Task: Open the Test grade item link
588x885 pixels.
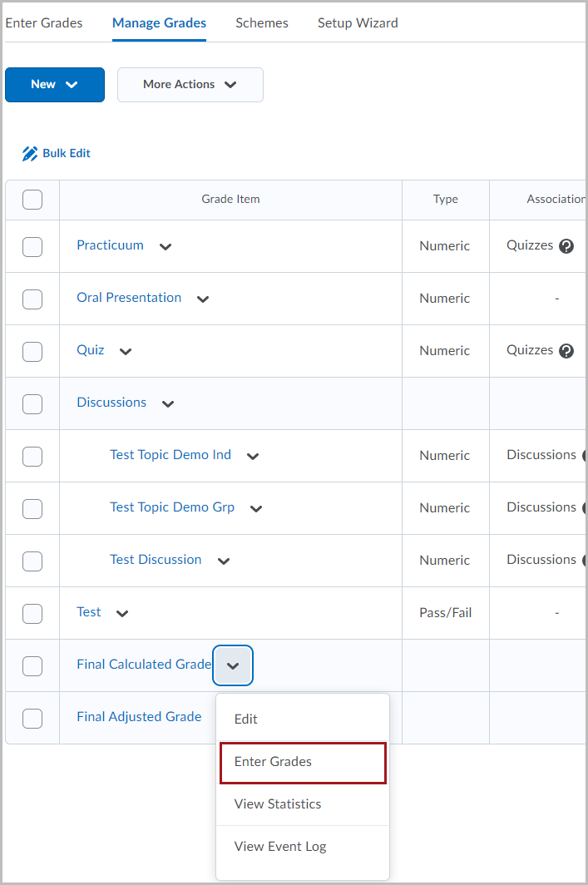Action: (89, 612)
